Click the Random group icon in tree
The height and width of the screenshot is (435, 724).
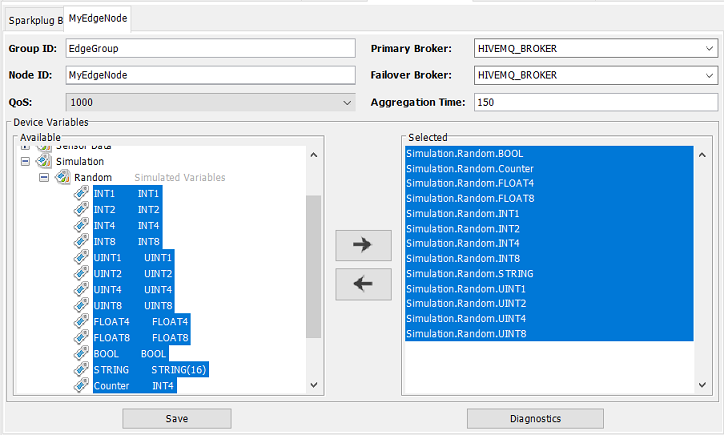coord(63,177)
